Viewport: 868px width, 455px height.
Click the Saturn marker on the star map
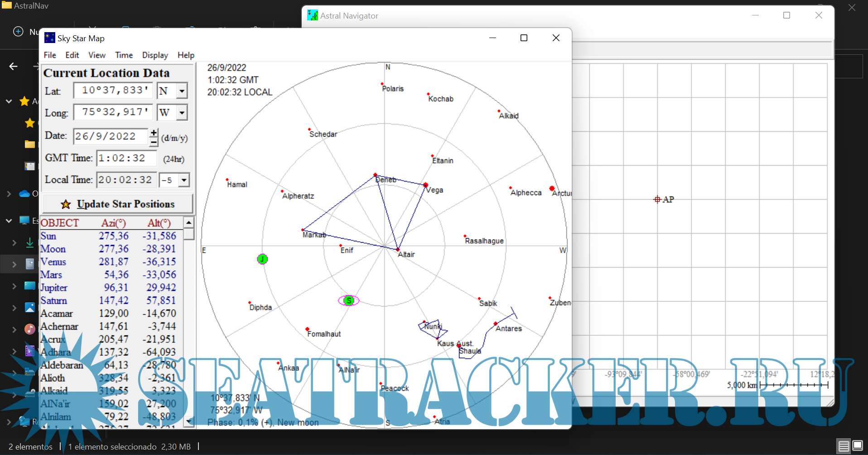[348, 301]
